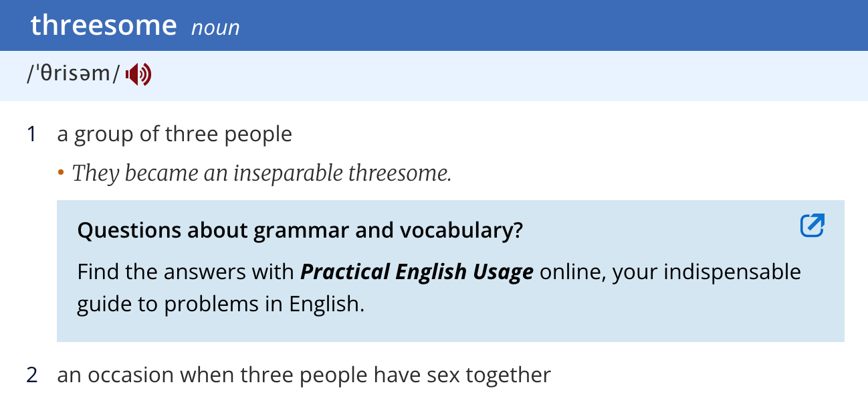Viewport: 868px width, 411px height.
Task: Select sense number 2
Action: [31, 375]
